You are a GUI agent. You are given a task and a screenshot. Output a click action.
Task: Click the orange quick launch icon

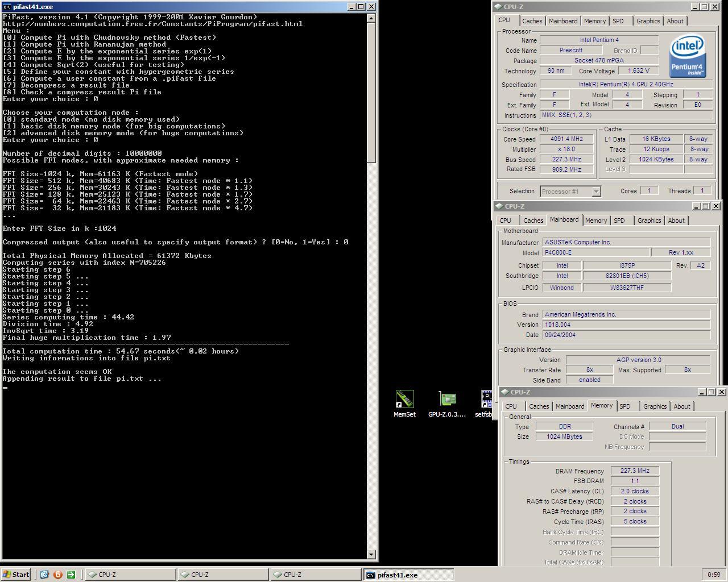(x=57, y=574)
